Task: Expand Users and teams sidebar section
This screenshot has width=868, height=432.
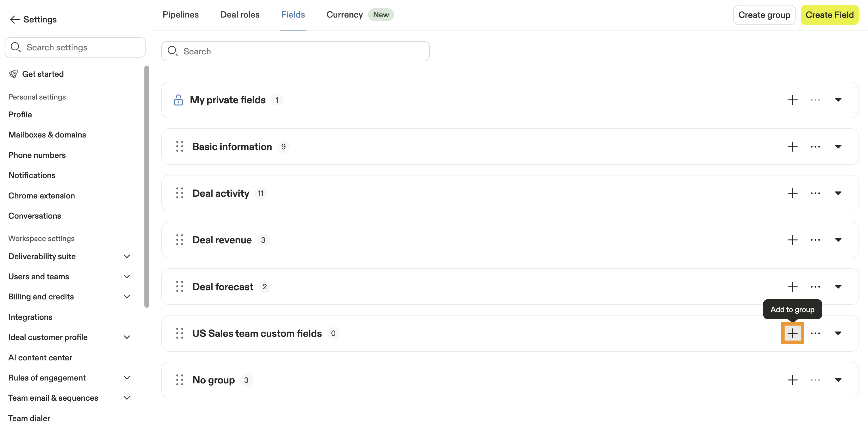Action: [127, 277]
